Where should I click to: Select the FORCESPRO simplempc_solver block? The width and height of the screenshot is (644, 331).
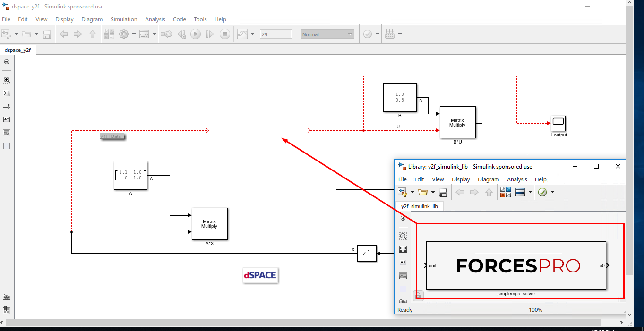pos(516,265)
